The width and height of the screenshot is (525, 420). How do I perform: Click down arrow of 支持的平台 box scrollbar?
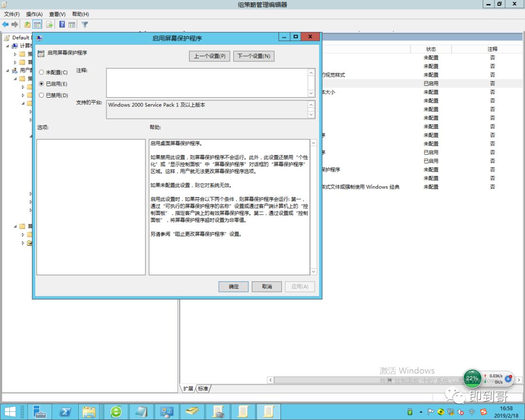tap(311, 115)
